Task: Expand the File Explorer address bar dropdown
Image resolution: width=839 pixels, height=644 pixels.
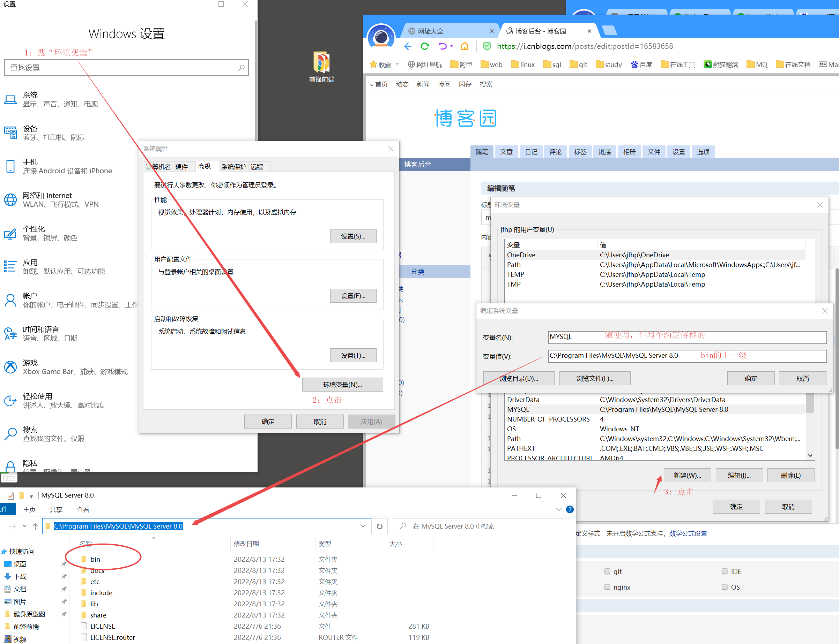Action: point(363,526)
